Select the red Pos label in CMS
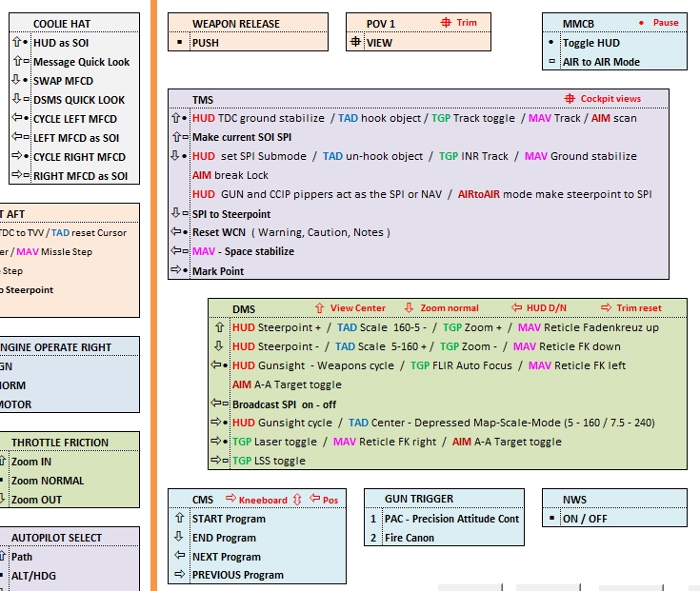 point(330,500)
